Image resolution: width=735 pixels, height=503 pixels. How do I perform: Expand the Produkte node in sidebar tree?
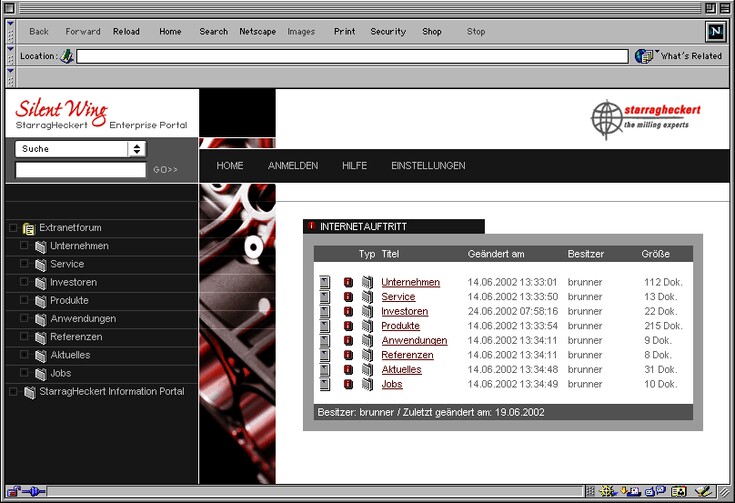pyautogui.click(x=24, y=300)
